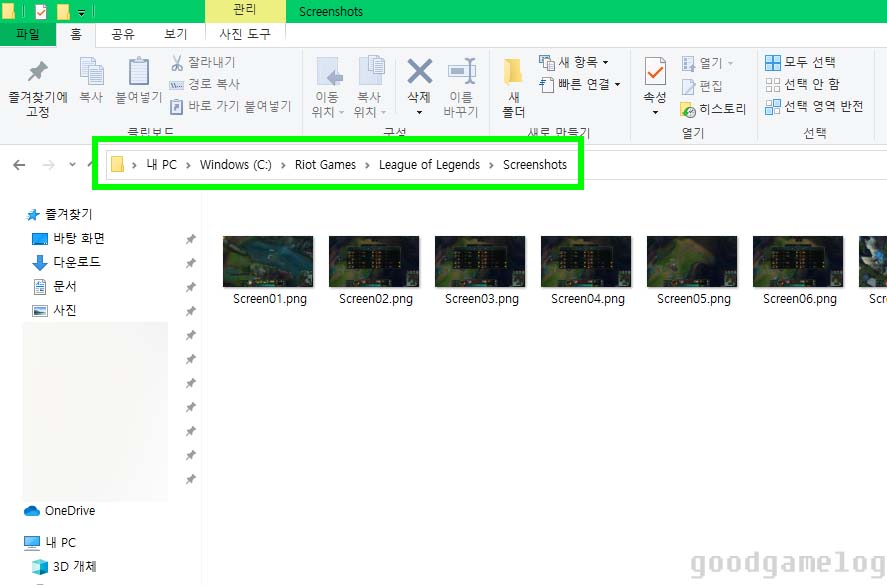
Task: Expand chevron after Riot Games breadcrumb
Action: pos(367,165)
